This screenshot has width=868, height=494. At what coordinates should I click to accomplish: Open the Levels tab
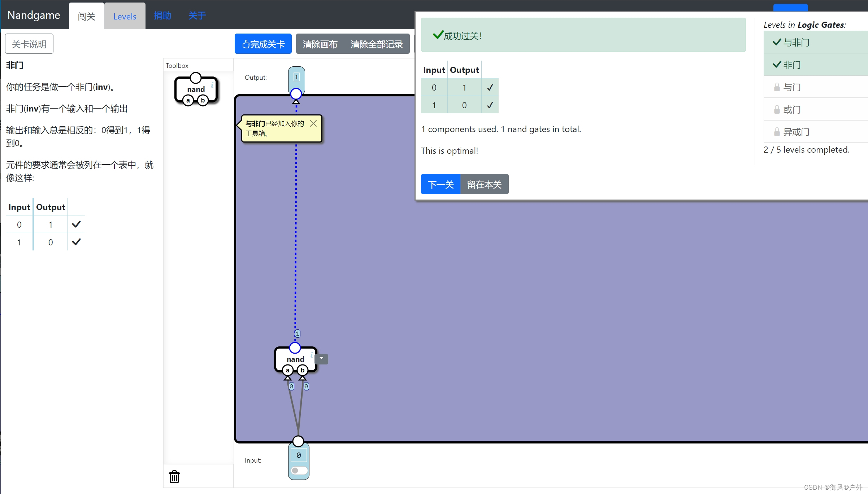pos(125,17)
